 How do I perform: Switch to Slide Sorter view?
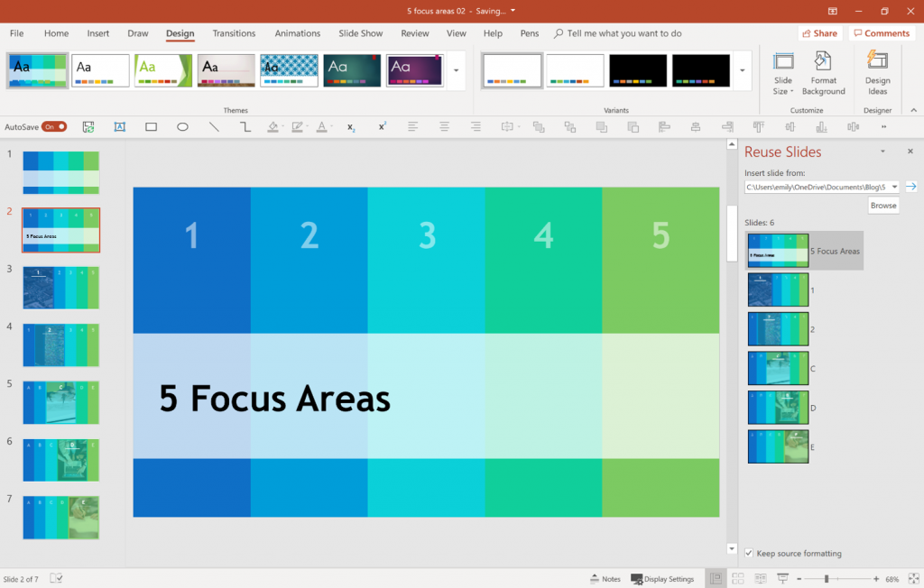point(738,578)
